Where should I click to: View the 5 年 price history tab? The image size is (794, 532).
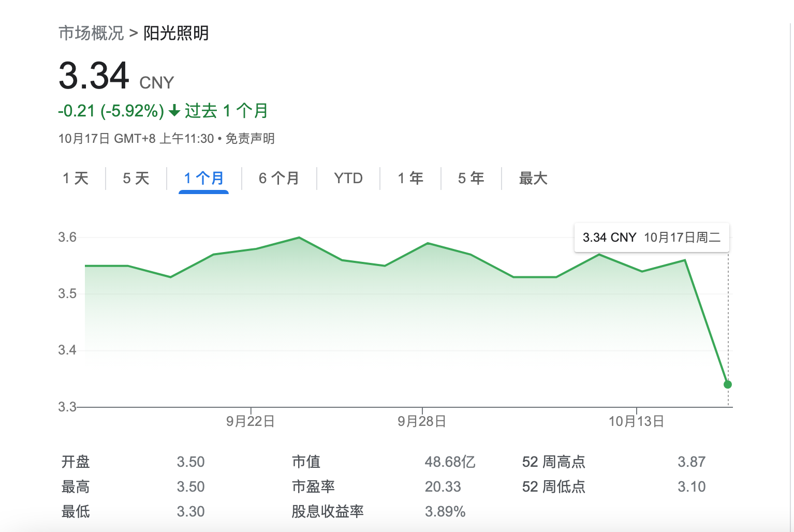click(471, 179)
